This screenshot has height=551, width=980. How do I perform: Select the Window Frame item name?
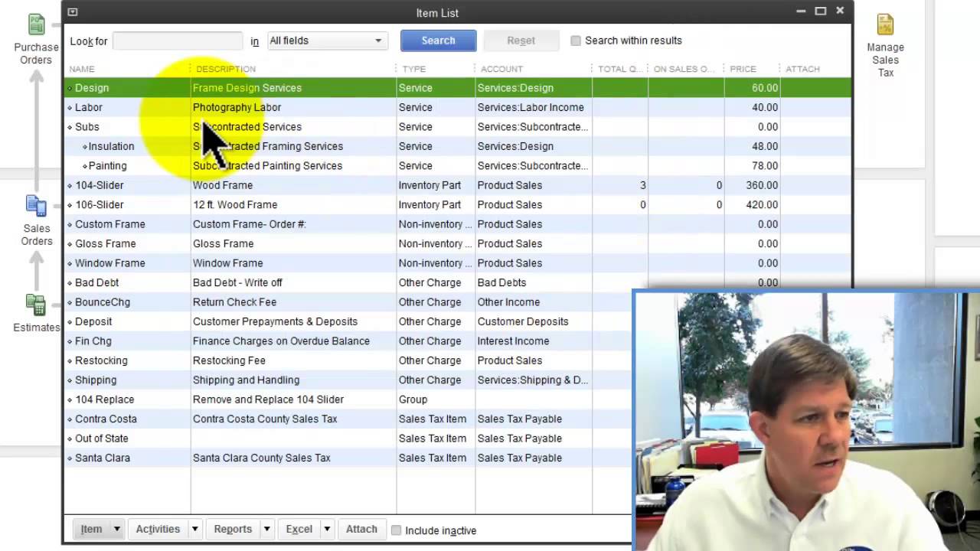point(110,263)
